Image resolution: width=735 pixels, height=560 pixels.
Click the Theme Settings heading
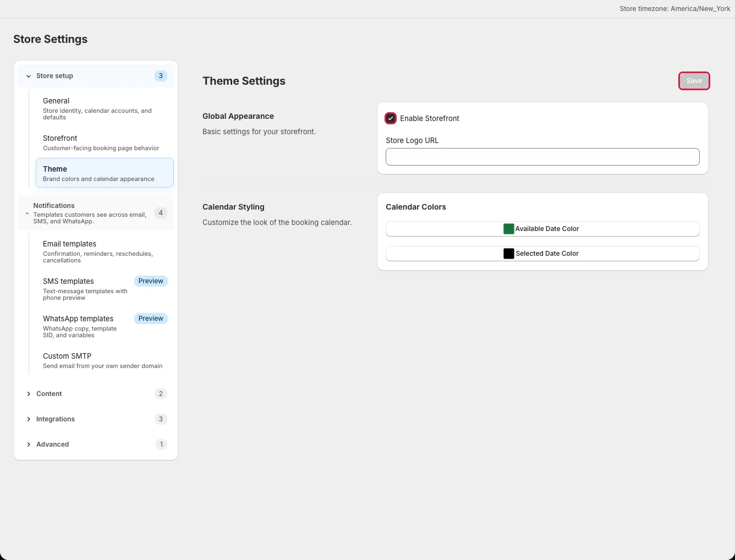pyautogui.click(x=244, y=81)
